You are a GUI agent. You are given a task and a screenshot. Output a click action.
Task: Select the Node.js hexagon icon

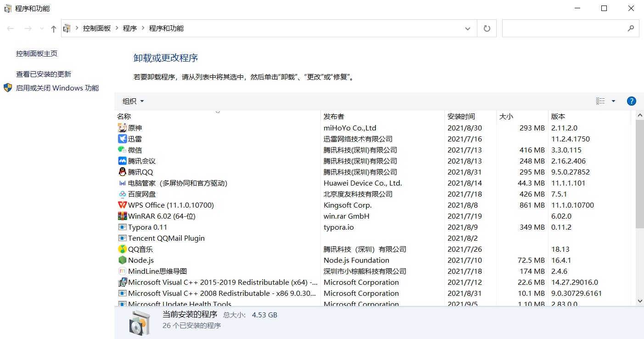coord(122,260)
